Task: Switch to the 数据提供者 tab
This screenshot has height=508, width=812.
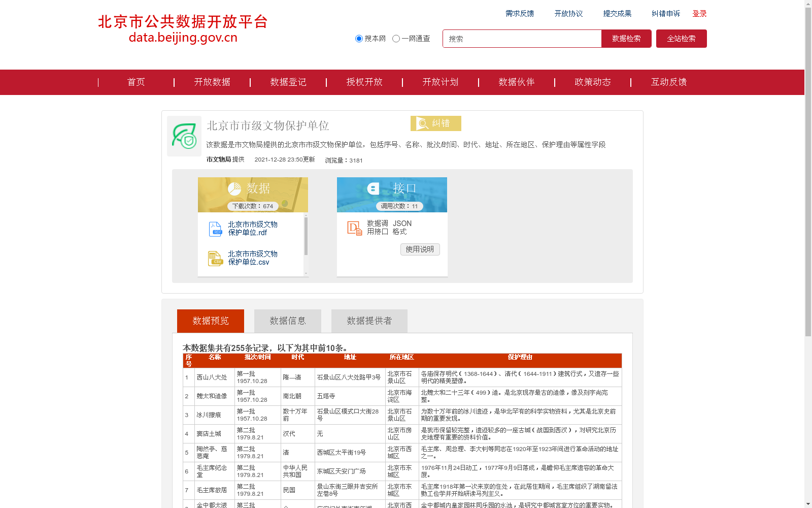Action: [x=369, y=321]
